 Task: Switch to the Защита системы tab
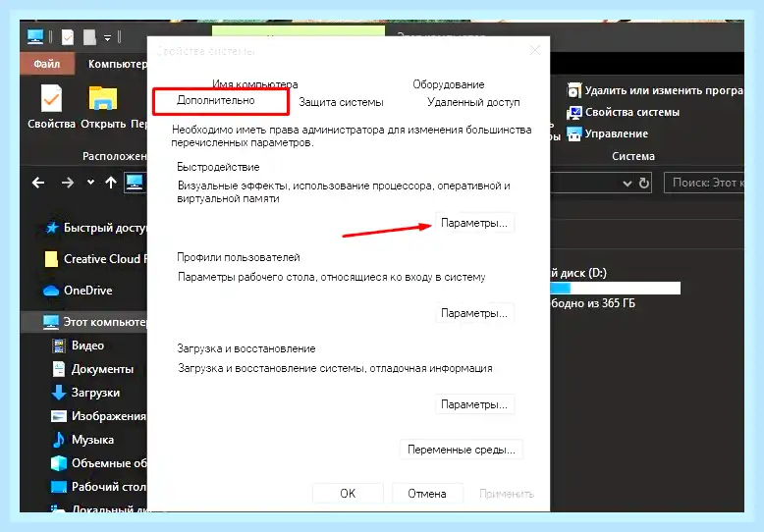(x=341, y=102)
